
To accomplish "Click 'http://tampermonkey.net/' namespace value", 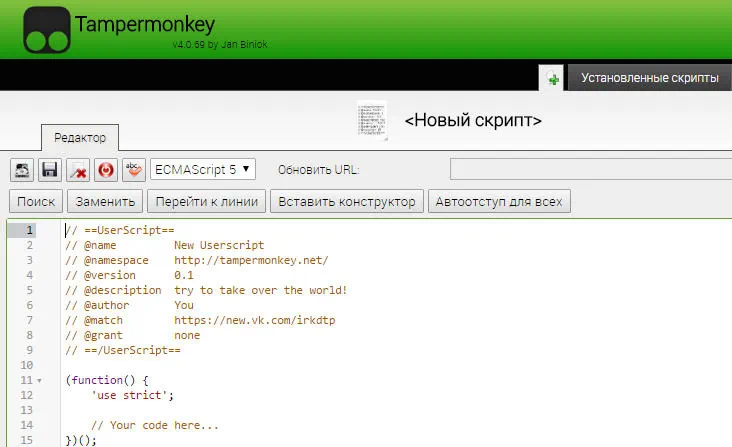I will (251, 260).
